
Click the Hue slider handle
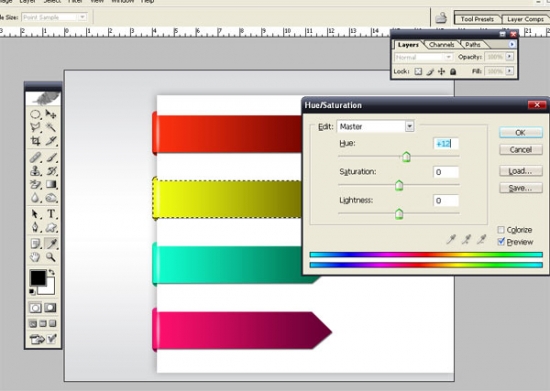[x=406, y=157]
